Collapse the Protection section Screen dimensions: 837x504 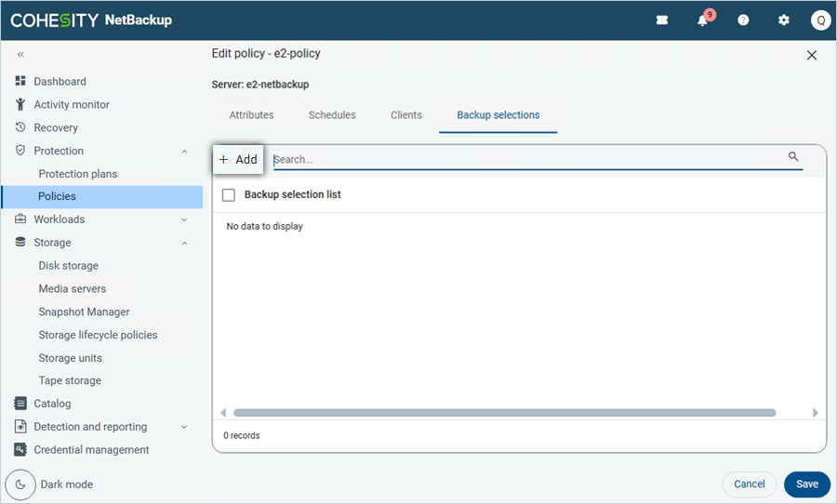pyautogui.click(x=184, y=151)
